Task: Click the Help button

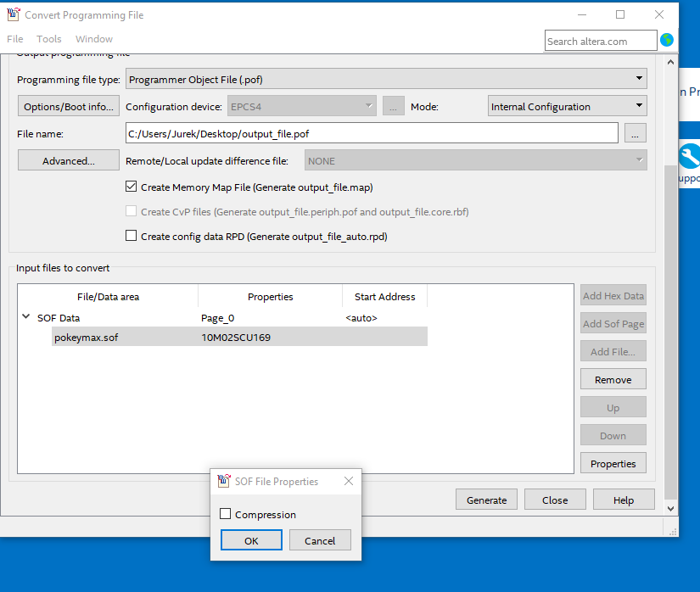Action: (x=624, y=500)
